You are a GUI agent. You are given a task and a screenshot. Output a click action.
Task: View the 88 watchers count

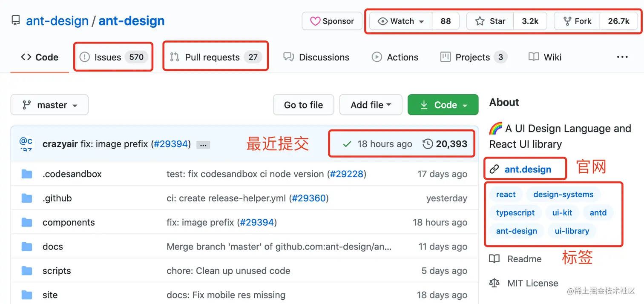pyautogui.click(x=446, y=21)
